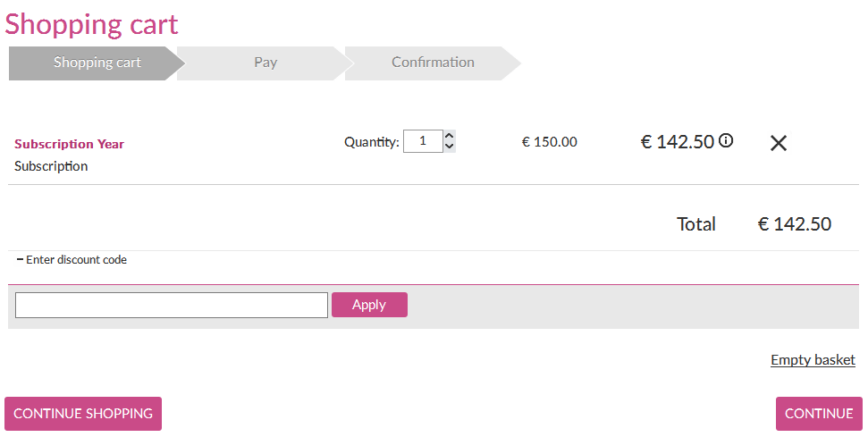Click the Total amount € 142.50
The width and height of the screenshot is (868, 437).
tap(794, 224)
